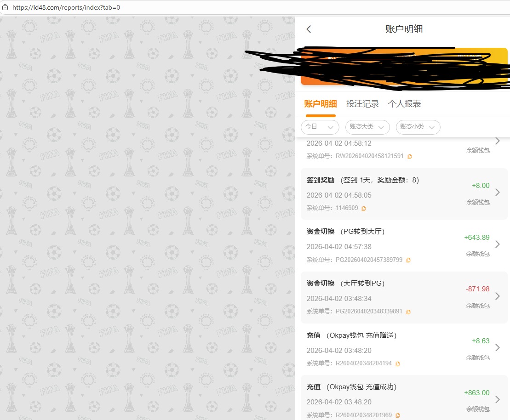510x420 pixels.
Task: Open the 账变大类 filter dropdown
Action: (x=367, y=127)
